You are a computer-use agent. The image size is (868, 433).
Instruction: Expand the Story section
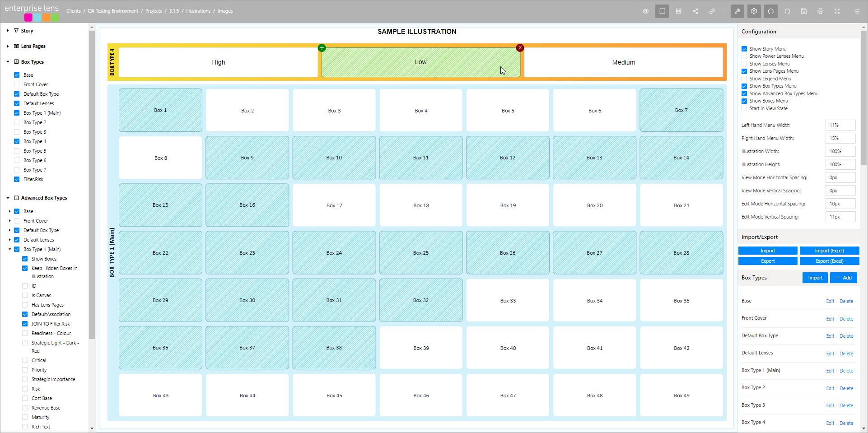[x=8, y=31]
